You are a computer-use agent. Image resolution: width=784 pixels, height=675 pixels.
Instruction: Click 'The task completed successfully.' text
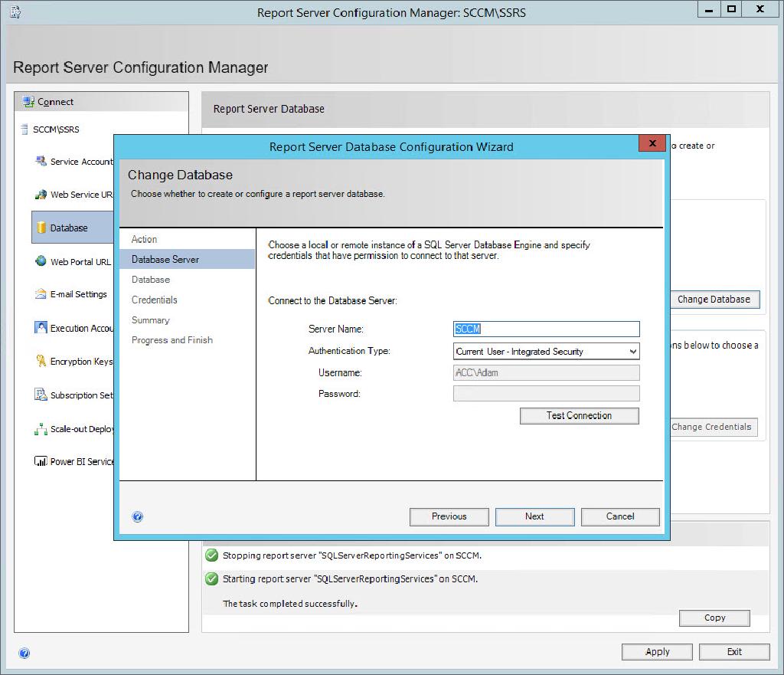(290, 604)
